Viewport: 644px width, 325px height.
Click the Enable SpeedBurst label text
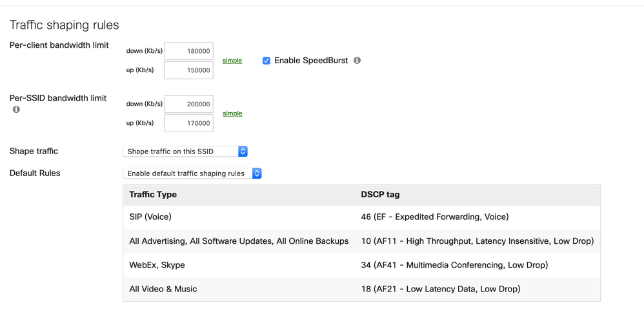(x=311, y=61)
